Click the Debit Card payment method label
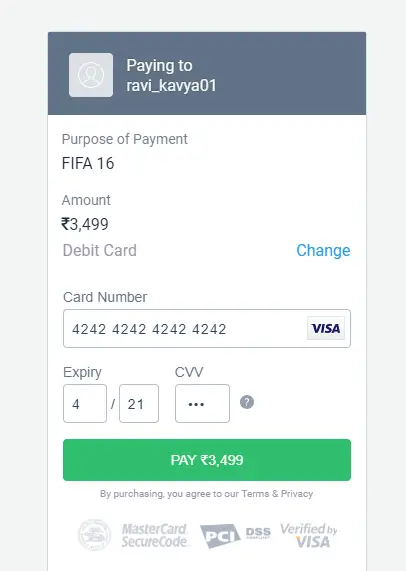This screenshot has width=406, height=571. (100, 251)
